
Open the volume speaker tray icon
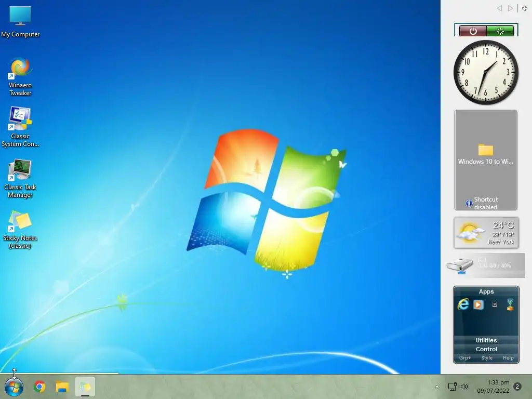click(464, 387)
